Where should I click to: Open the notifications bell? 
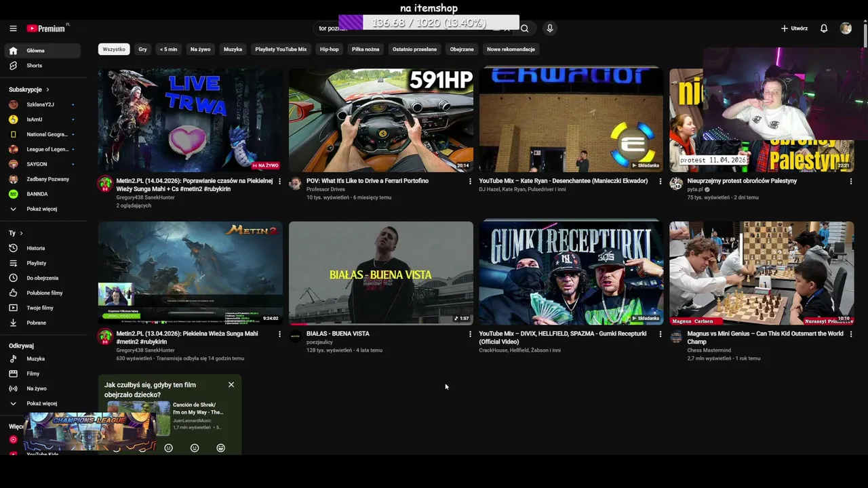(x=824, y=28)
